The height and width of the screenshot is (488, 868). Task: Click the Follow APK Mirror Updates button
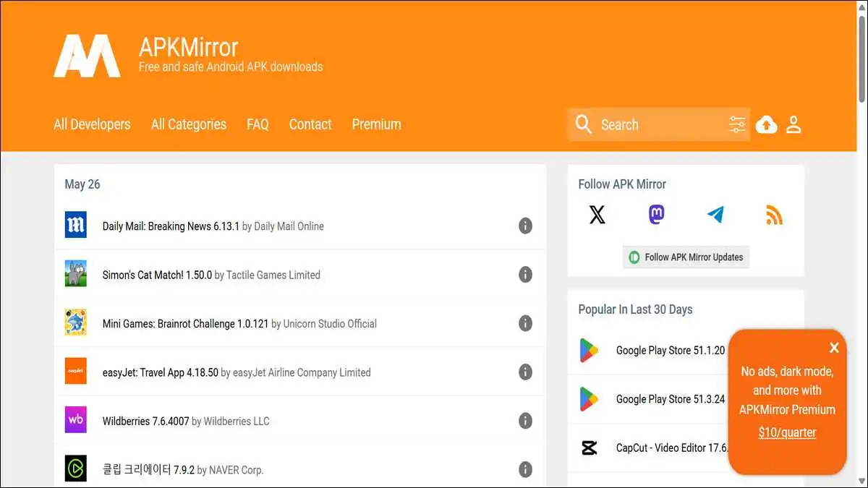point(686,257)
